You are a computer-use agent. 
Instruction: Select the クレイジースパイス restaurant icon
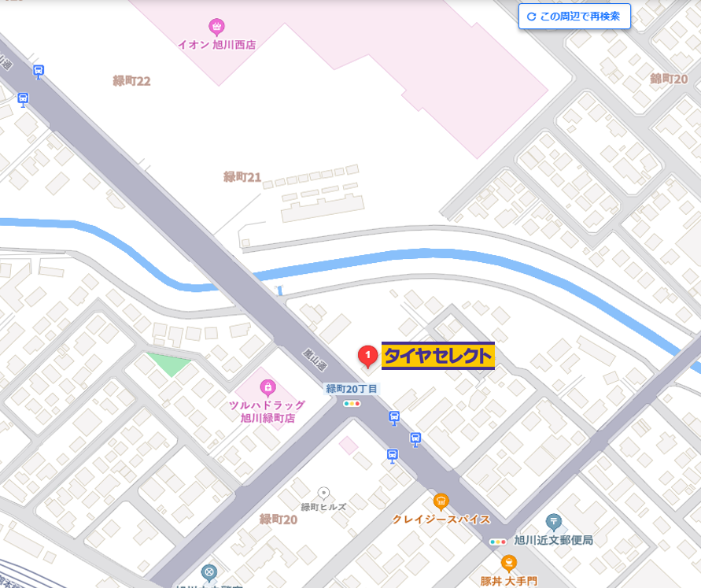coord(441,502)
